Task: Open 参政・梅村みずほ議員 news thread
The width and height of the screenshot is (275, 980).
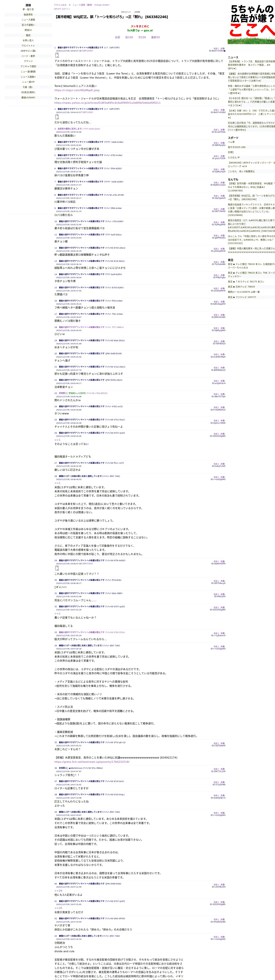Action: point(251,89)
